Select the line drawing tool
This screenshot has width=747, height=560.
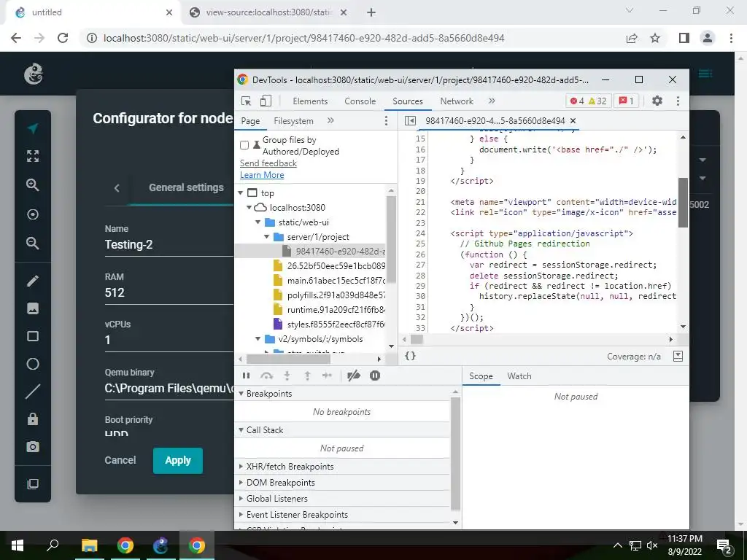coord(32,392)
